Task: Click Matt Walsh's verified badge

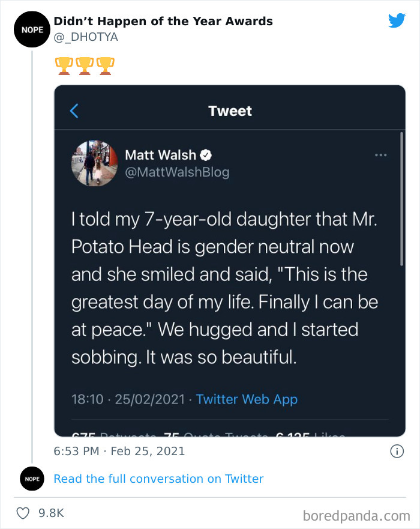Action: point(206,155)
